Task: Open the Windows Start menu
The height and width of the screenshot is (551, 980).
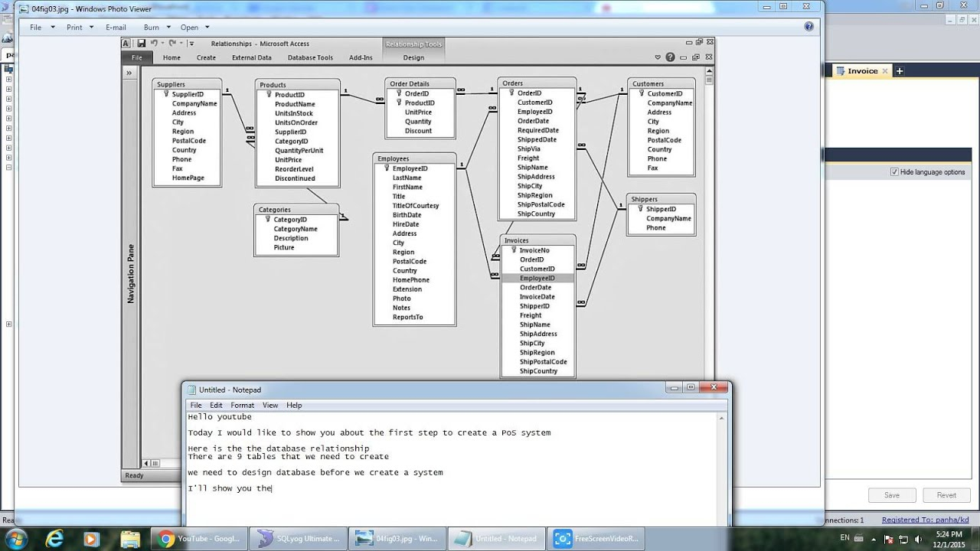Action: [x=17, y=538]
